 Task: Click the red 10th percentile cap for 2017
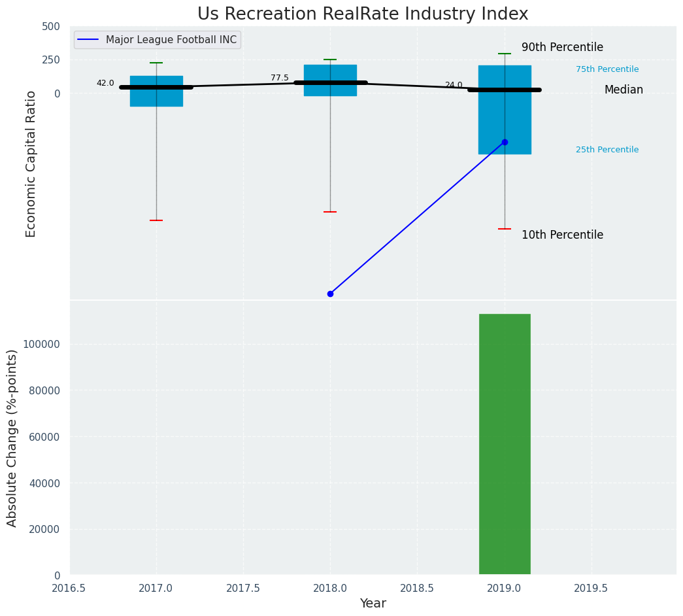coord(156,220)
